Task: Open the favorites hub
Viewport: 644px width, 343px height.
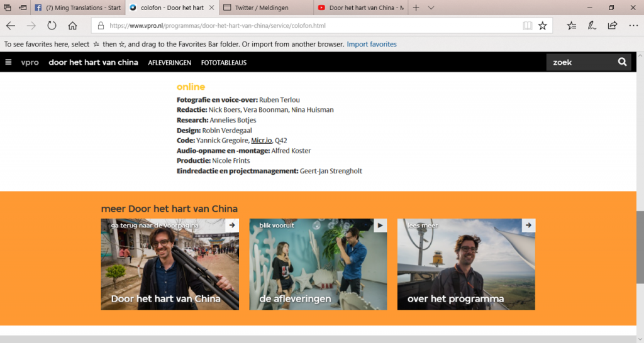Action: pos(571,25)
